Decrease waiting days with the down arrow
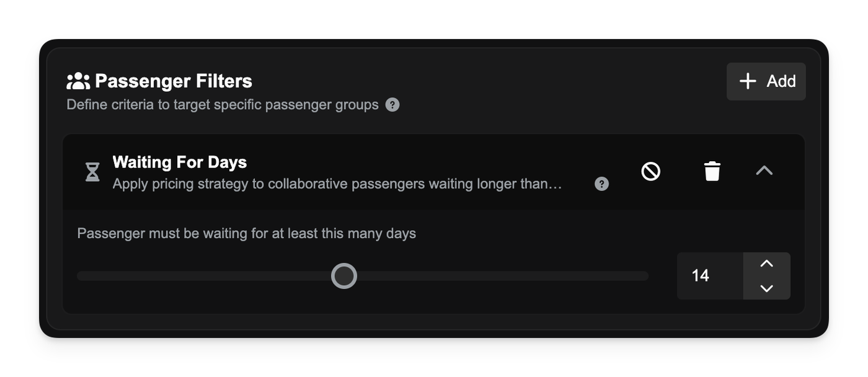The height and width of the screenshot is (377, 868). click(x=767, y=288)
